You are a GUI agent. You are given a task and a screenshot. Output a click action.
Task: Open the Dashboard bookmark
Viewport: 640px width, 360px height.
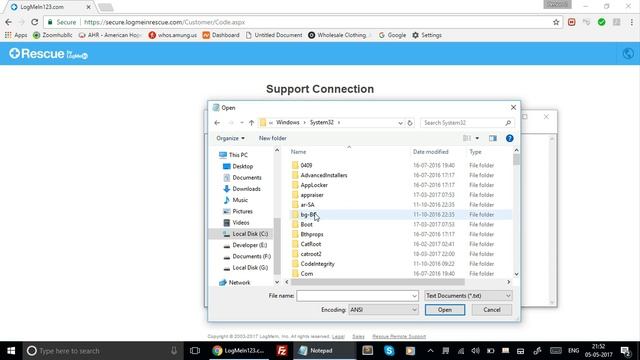click(x=221, y=35)
